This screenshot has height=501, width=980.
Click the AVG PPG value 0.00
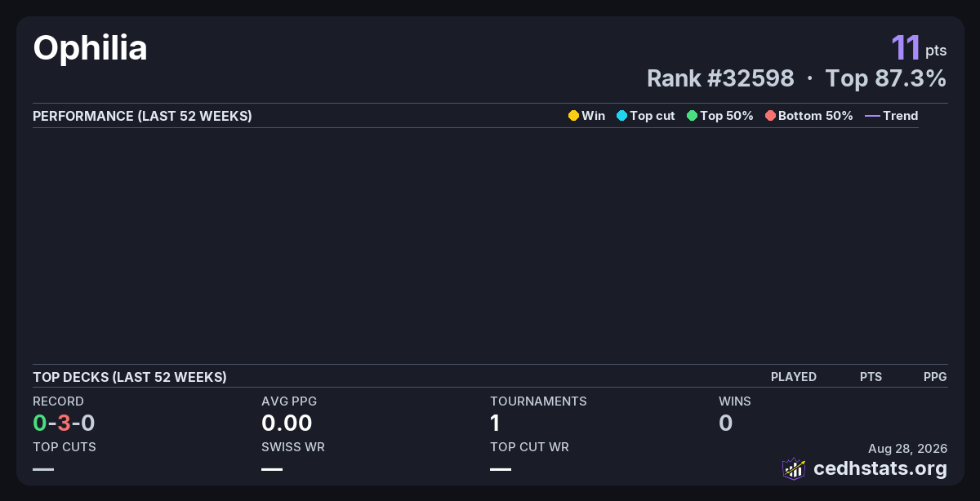tap(287, 423)
